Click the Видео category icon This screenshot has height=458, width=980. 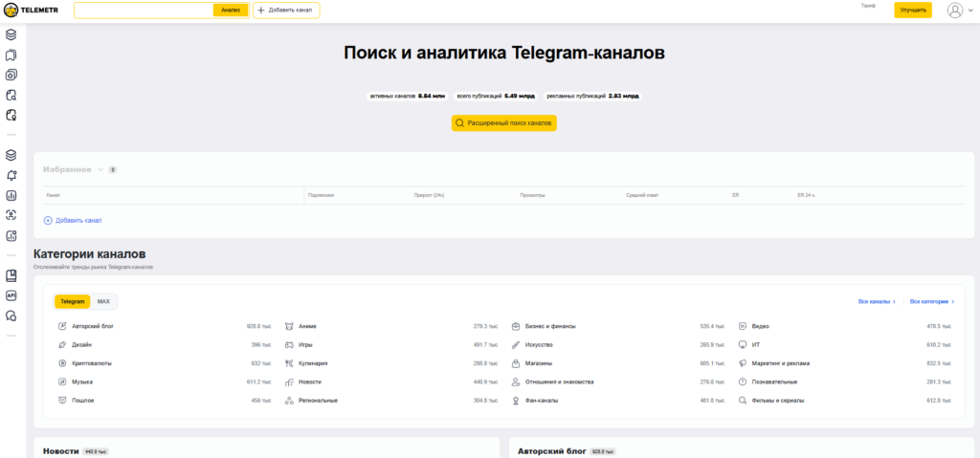coord(743,326)
